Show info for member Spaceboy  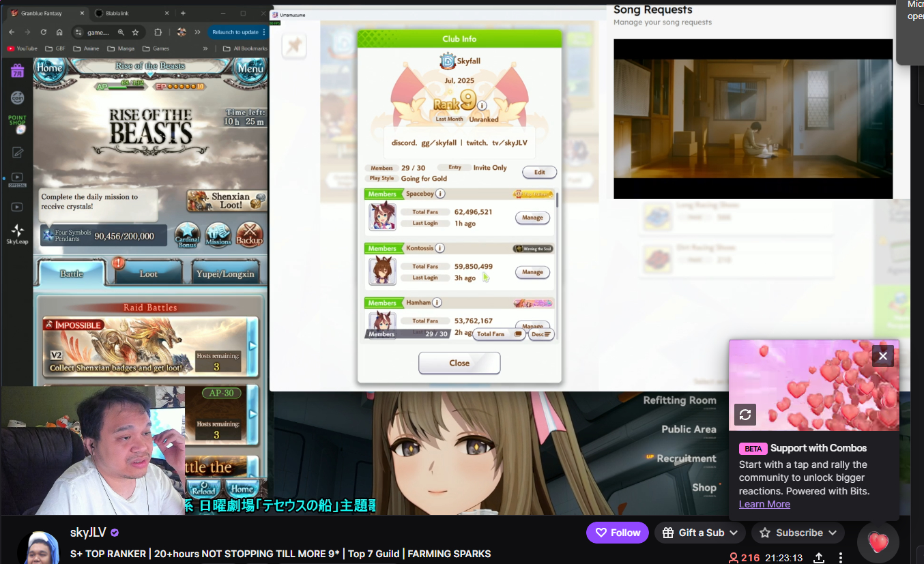440,194
